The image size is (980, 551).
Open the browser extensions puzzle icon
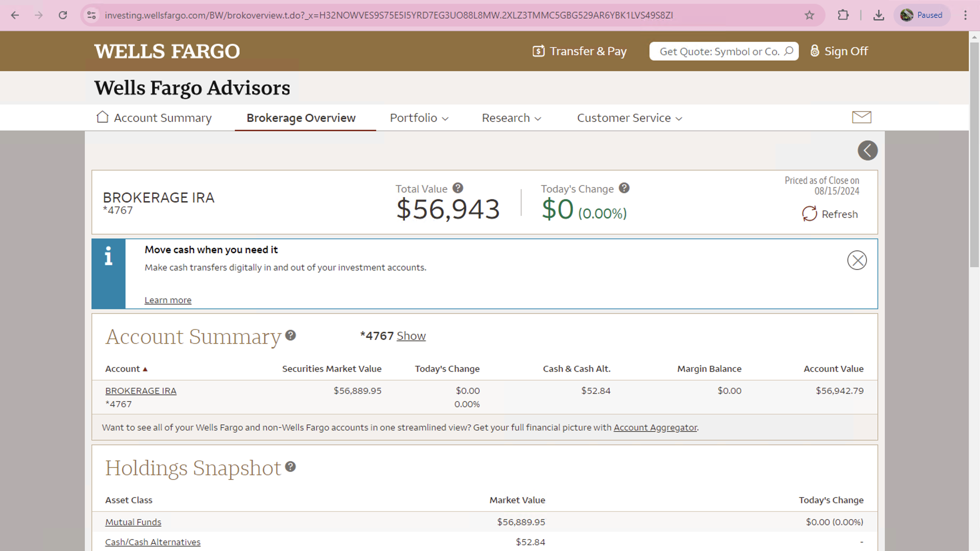843,15
